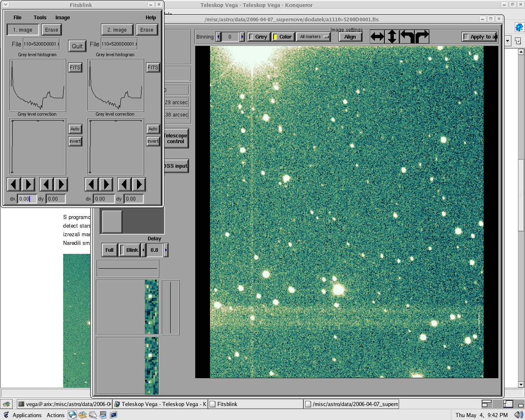The width and height of the screenshot is (525, 420).
Task: Click first right-arrow shift button under image 2
Action: 106,185
